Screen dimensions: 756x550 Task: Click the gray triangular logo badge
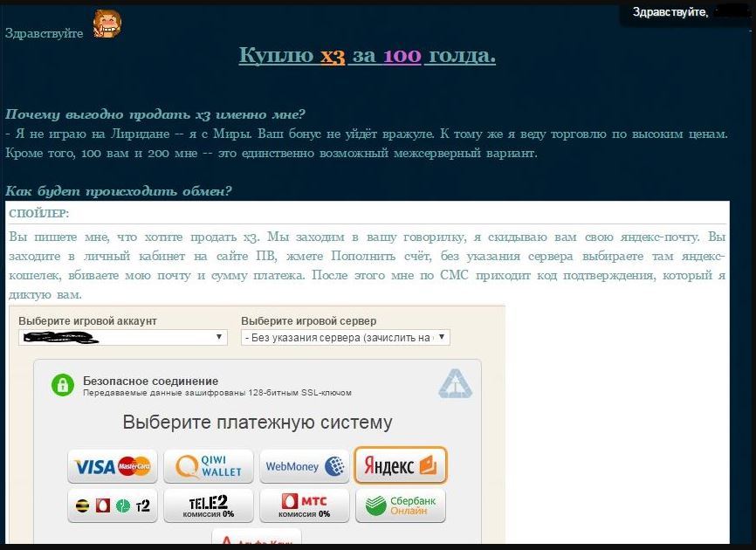click(x=455, y=384)
